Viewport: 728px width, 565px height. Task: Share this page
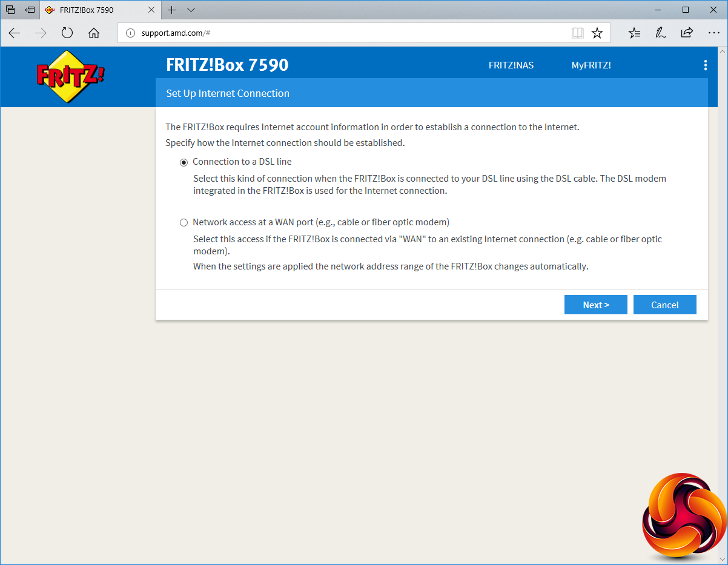pyautogui.click(x=687, y=33)
